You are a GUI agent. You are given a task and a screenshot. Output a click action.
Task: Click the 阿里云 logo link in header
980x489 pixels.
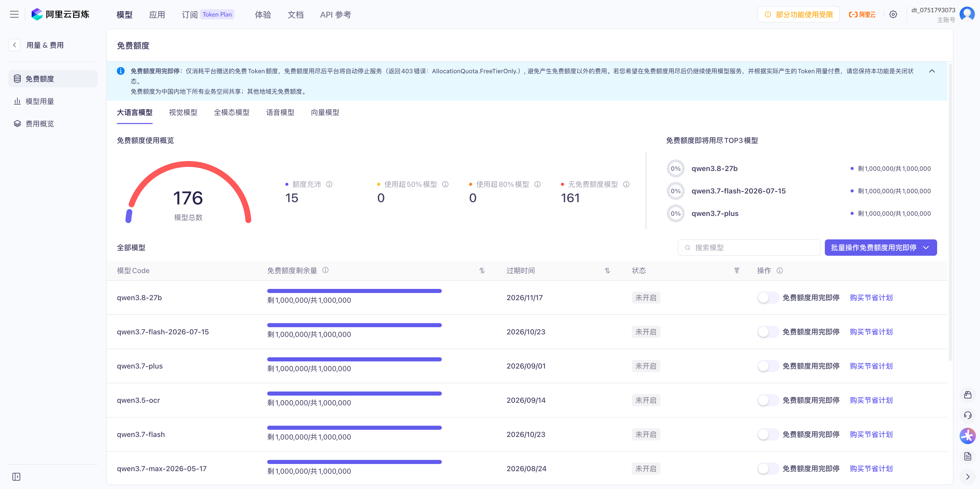(862, 15)
